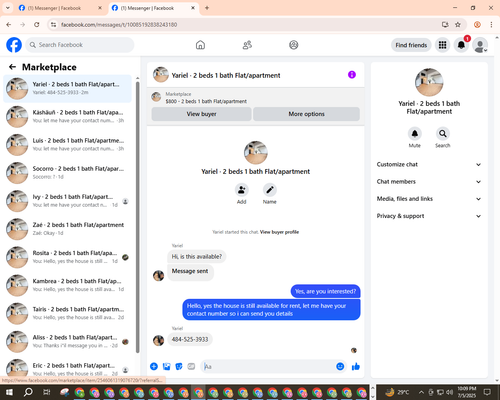Open the taskbar weather widget
This screenshot has height=400, width=500.
pos(397,392)
